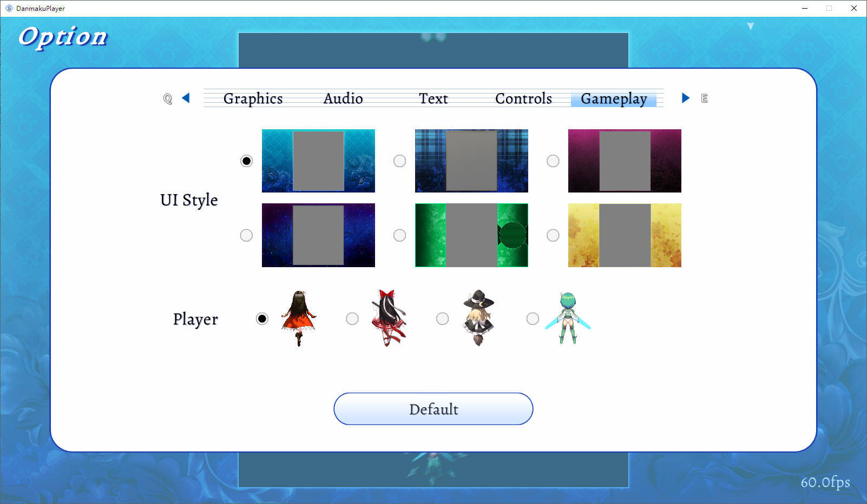Click the Q key hint icon
Image resolution: width=867 pixels, height=504 pixels.
[x=168, y=98]
